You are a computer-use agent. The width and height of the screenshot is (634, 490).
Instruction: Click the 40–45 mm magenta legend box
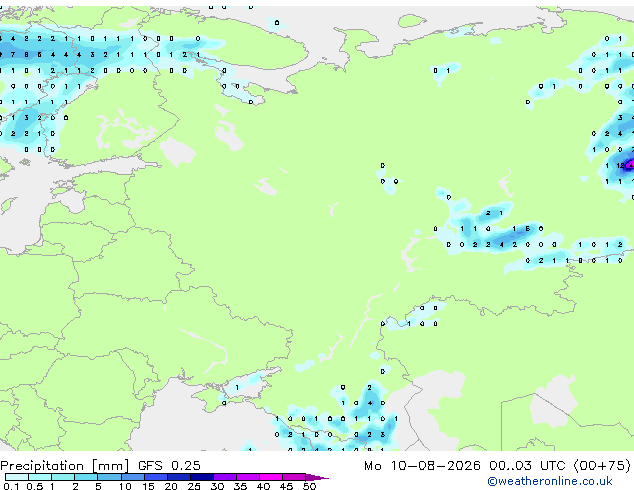coord(271,477)
